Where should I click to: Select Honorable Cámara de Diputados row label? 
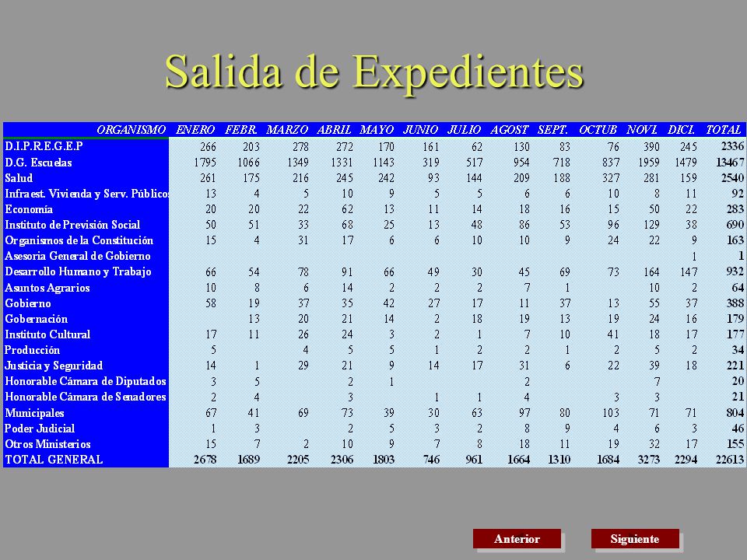click(86, 381)
